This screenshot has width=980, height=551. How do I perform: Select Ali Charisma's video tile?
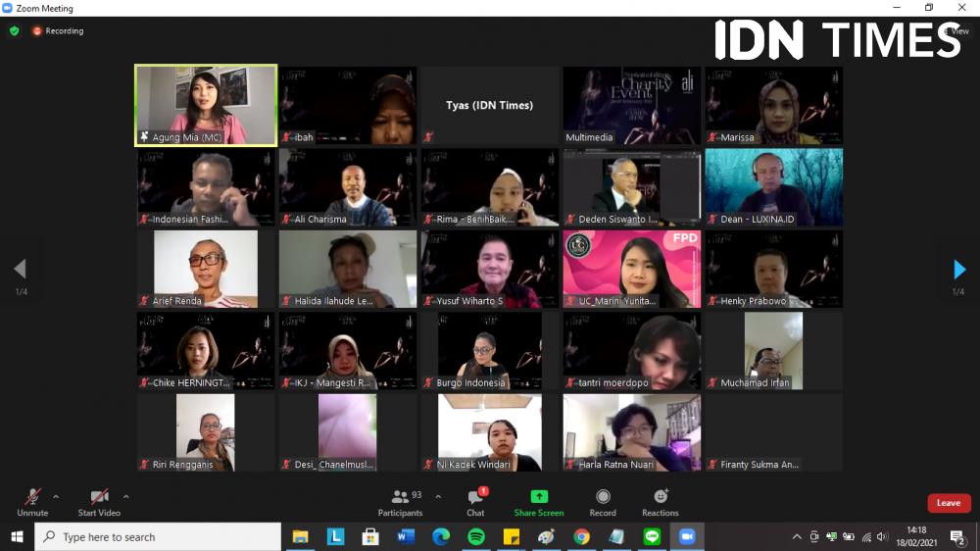click(348, 187)
